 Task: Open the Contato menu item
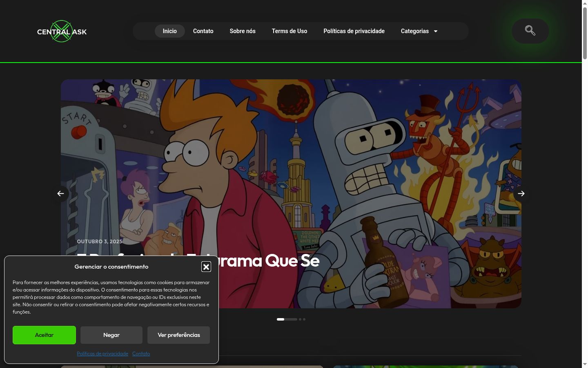[x=203, y=31]
